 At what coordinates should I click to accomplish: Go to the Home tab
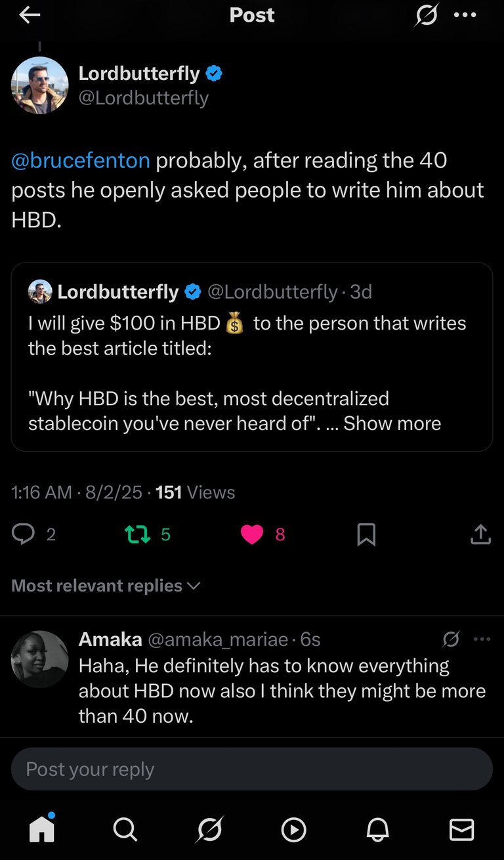[x=42, y=830]
